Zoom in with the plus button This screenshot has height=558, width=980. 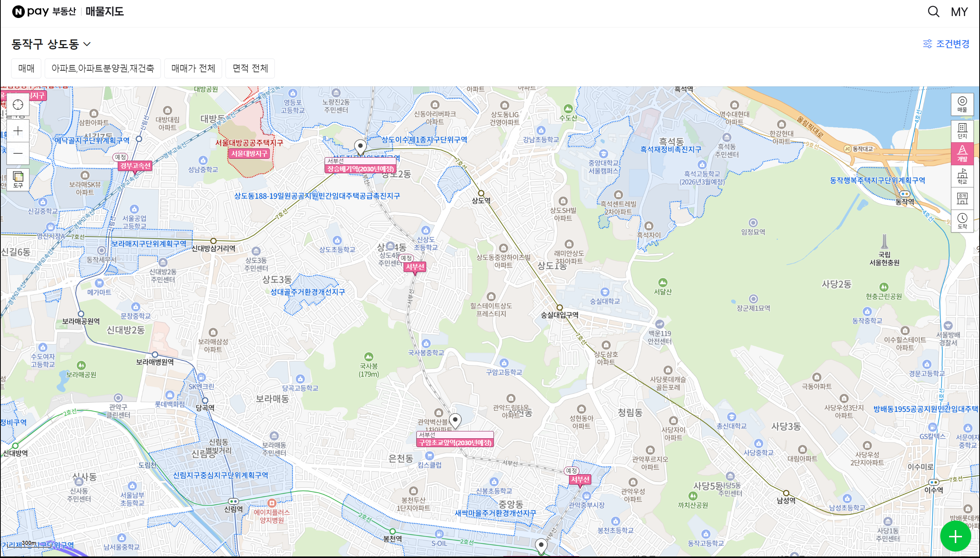pos(18,131)
